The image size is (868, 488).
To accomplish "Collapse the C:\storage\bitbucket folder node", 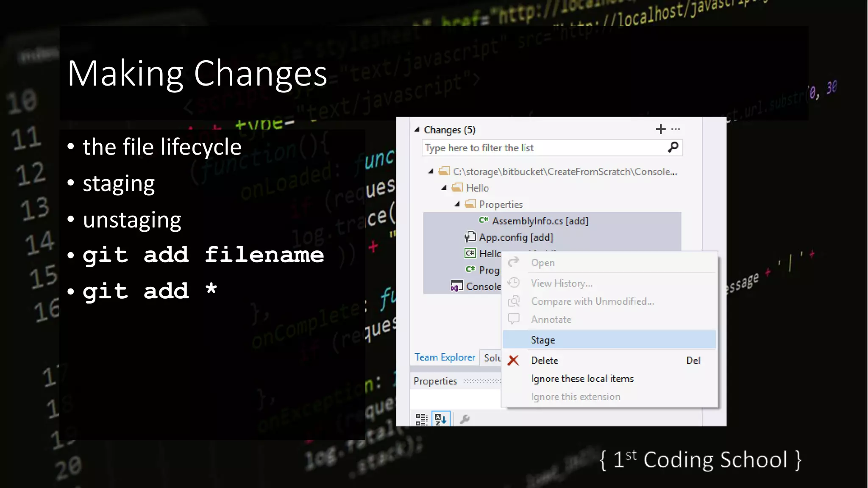I will click(x=431, y=171).
